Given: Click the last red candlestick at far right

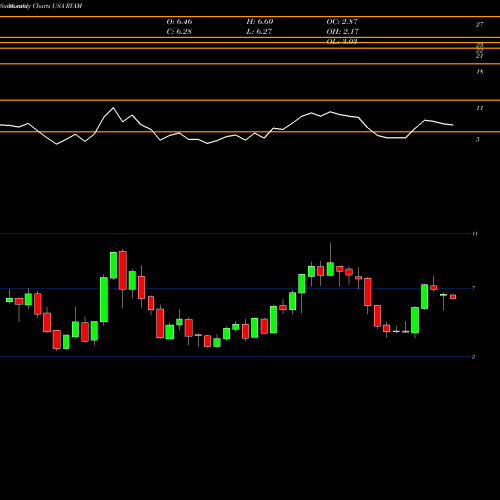Looking at the screenshot, I should click(x=453, y=297).
